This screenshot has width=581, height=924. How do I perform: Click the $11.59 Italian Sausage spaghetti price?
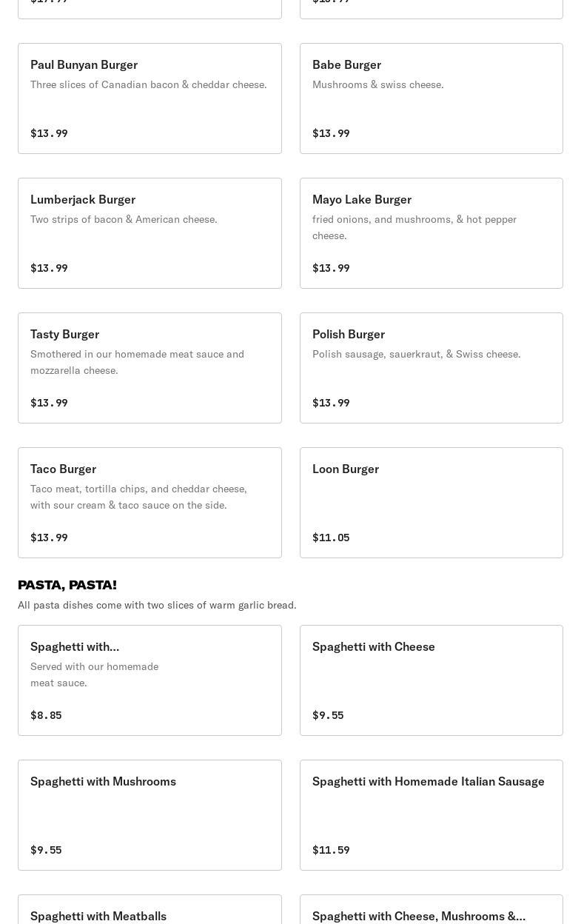[x=331, y=850]
